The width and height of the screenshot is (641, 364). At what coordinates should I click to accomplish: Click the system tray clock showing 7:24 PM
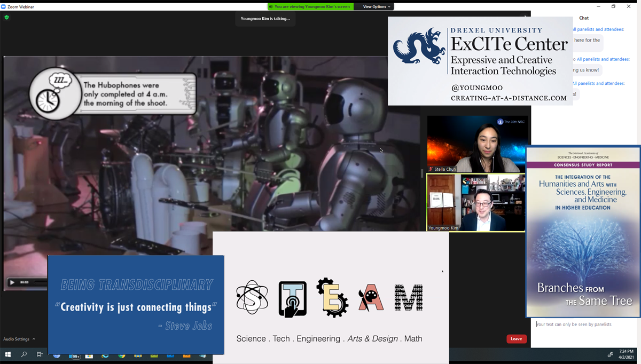pyautogui.click(x=627, y=354)
